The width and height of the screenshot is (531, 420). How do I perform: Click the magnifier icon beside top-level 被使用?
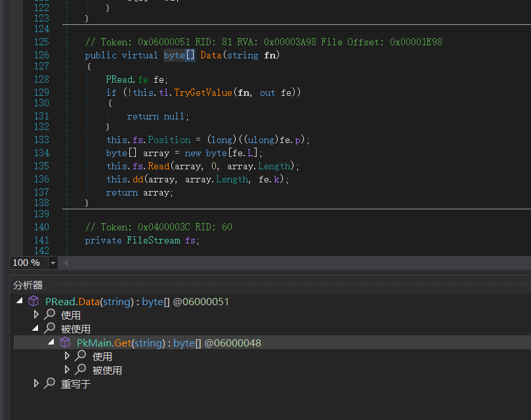coord(50,328)
